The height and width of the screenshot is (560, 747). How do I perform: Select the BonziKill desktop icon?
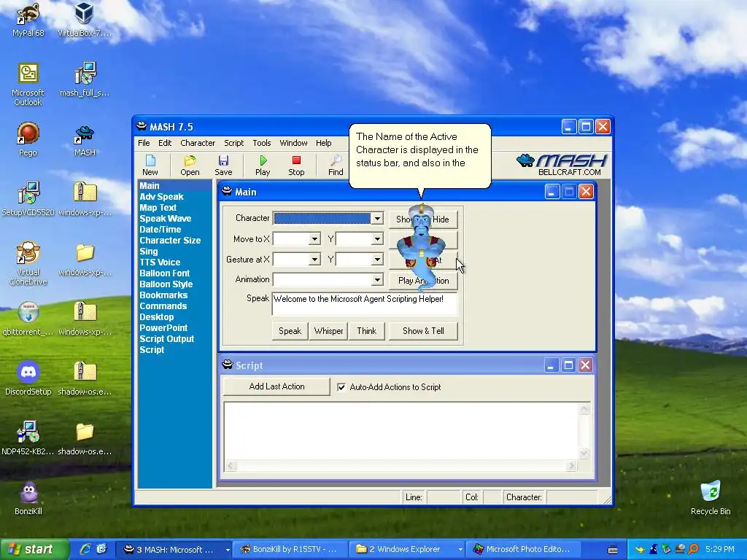[x=28, y=498]
